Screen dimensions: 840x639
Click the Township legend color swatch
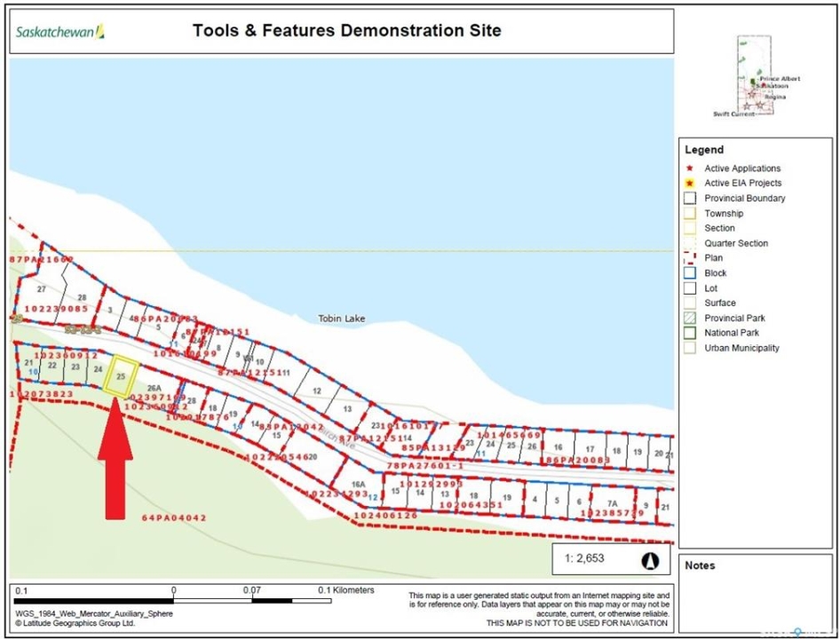coord(689,213)
